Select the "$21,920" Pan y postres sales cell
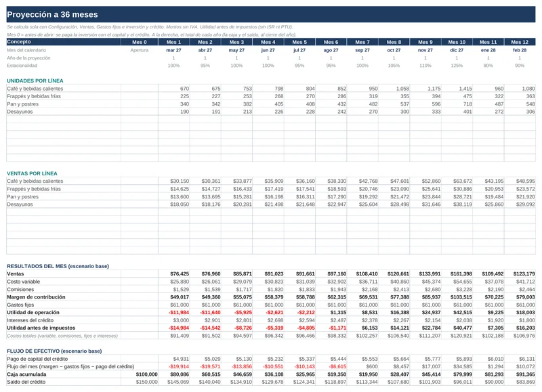The height and width of the screenshot is (392, 542). (x=520, y=197)
